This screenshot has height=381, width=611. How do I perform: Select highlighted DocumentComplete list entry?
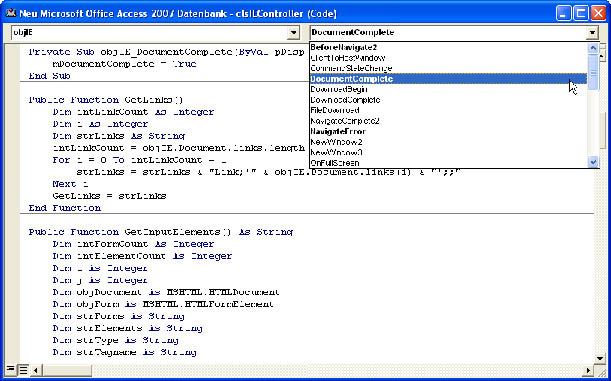coord(448,79)
